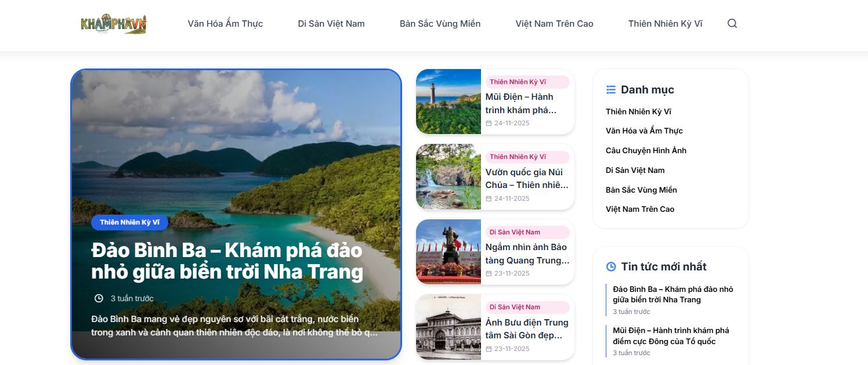Open Bản Sắc Vùng Miền nav item
868x365 pixels.
[x=440, y=24]
